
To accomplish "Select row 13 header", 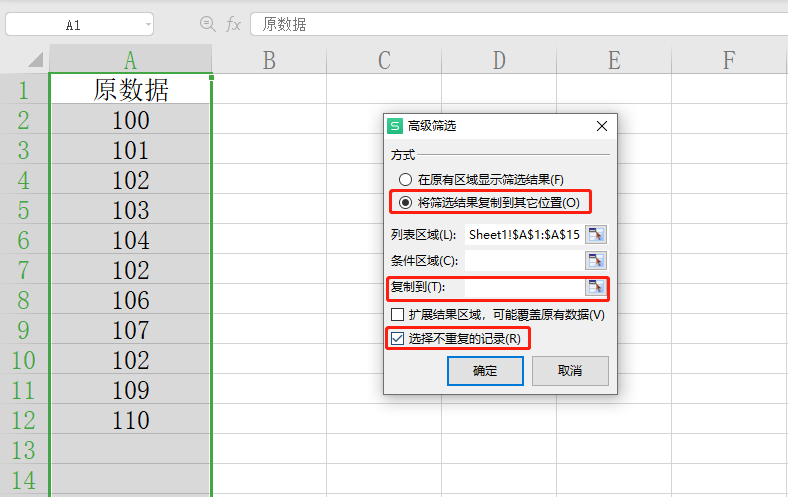I will (24, 450).
